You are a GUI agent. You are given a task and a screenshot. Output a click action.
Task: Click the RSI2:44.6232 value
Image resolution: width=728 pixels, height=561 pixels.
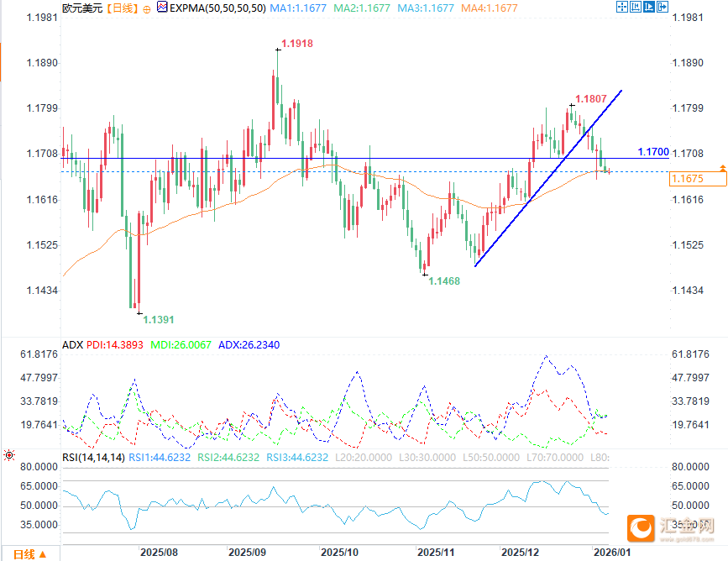click(x=228, y=458)
